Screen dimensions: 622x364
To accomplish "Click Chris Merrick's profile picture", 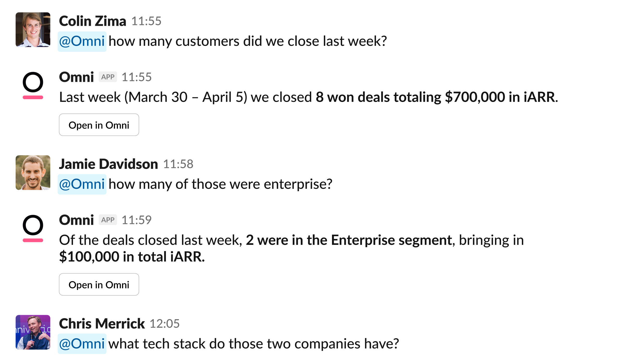I will point(33,332).
